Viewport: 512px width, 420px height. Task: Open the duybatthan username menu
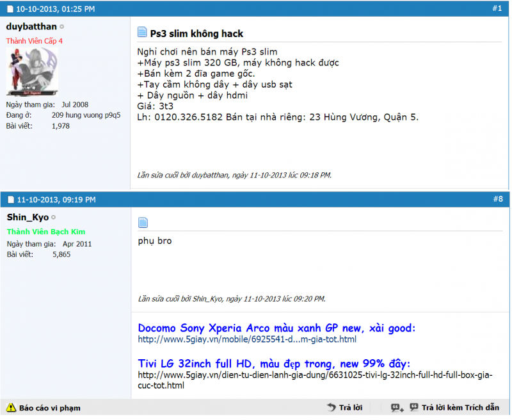(31, 27)
